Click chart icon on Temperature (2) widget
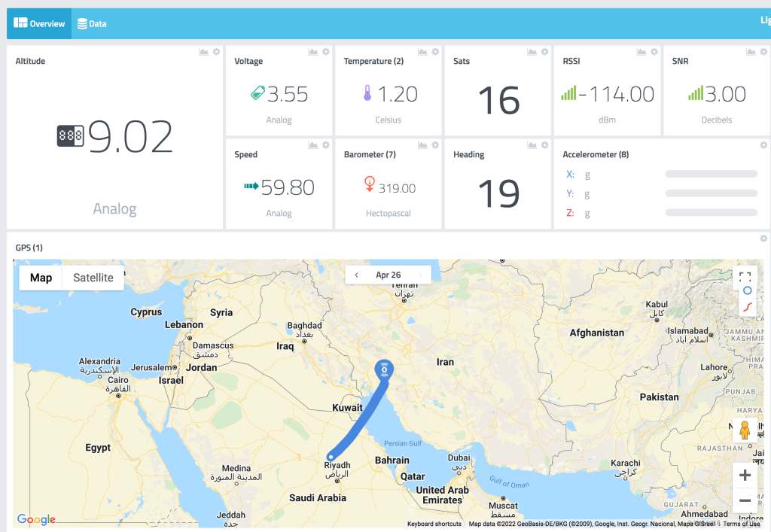 tap(422, 52)
